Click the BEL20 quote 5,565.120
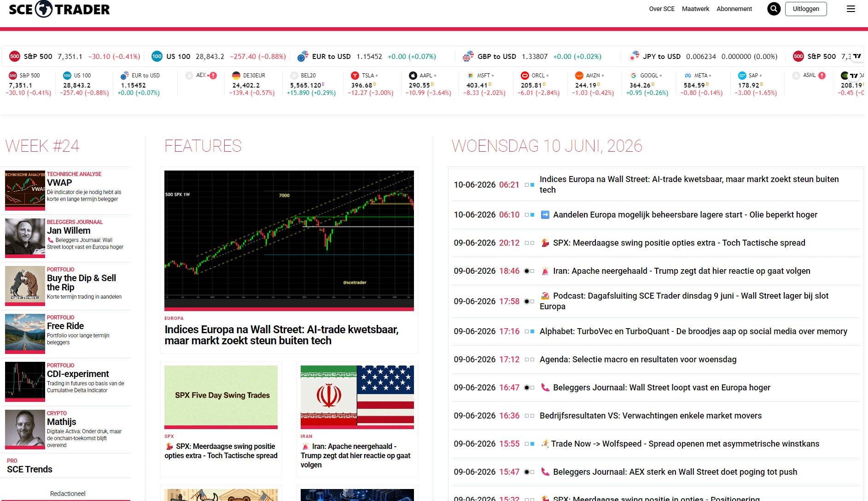The height and width of the screenshot is (501, 868). tap(306, 85)
